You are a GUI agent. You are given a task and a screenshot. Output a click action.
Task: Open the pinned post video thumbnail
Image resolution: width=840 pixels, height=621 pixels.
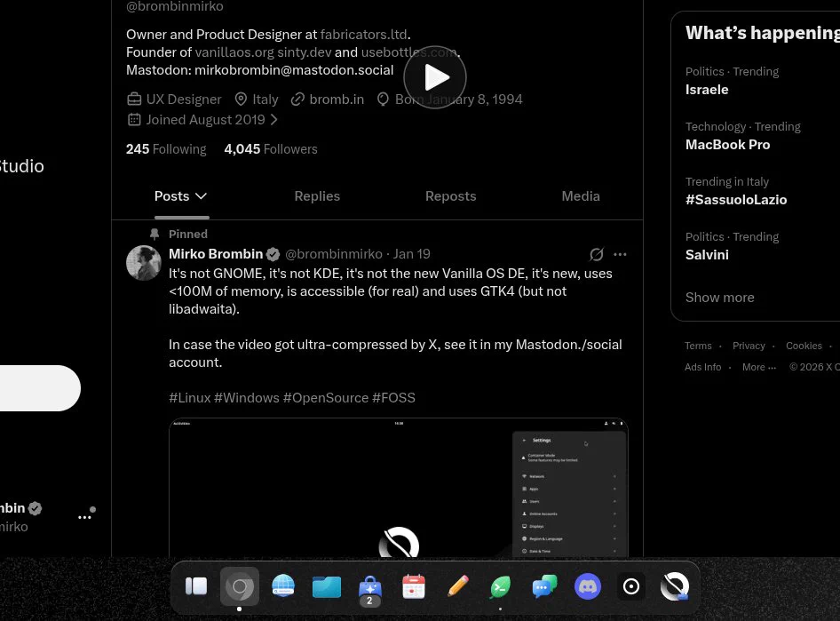399,488
